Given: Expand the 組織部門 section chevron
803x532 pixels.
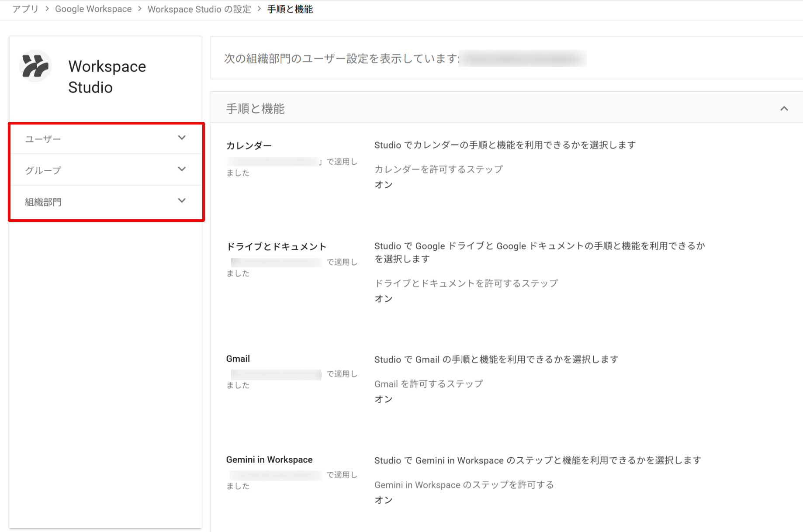Looking at the screenshot, I should coord(182,201).
